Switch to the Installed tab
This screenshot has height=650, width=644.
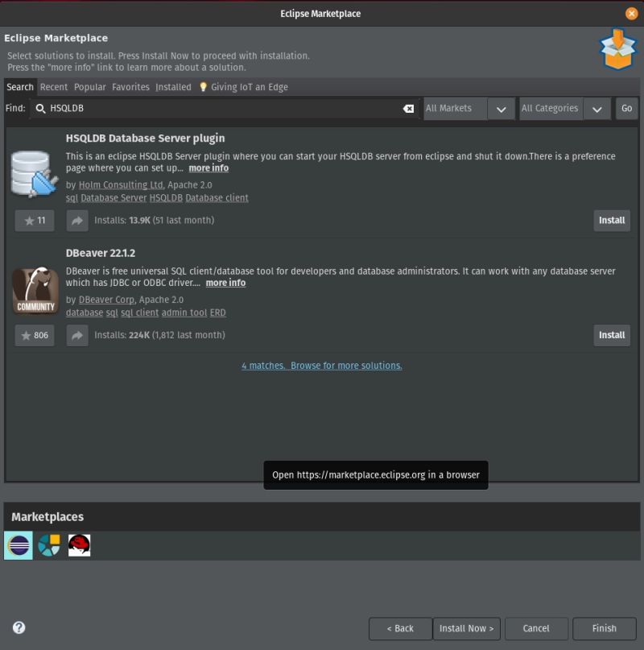(173, 87)
